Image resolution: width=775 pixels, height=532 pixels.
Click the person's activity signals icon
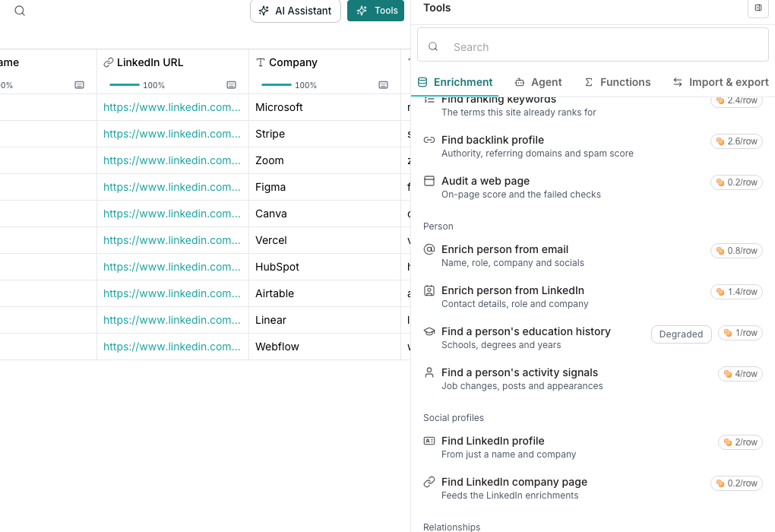click(x=429, y=372)
